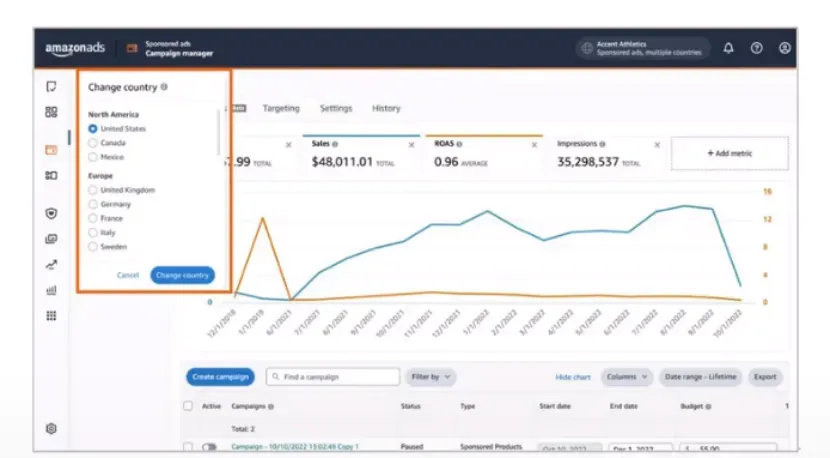Remove the partially hidden first metric card
Viewport: 830px width, 458px height.
tap(288, 145)
